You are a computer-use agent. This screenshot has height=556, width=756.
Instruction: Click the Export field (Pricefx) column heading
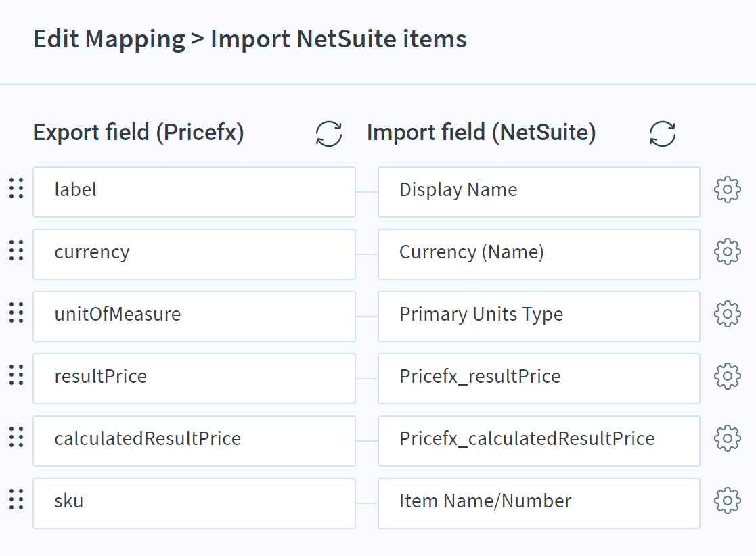coord(138,133)
